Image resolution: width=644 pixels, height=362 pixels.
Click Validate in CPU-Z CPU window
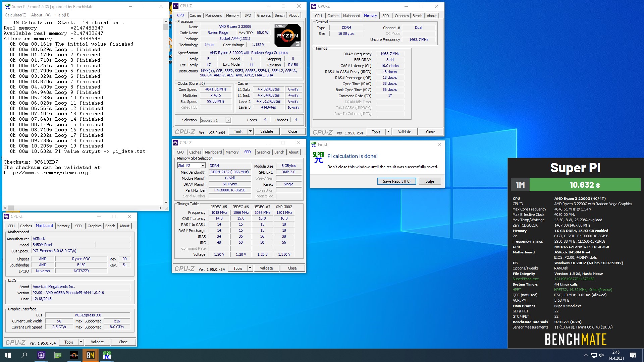point(267,131)
